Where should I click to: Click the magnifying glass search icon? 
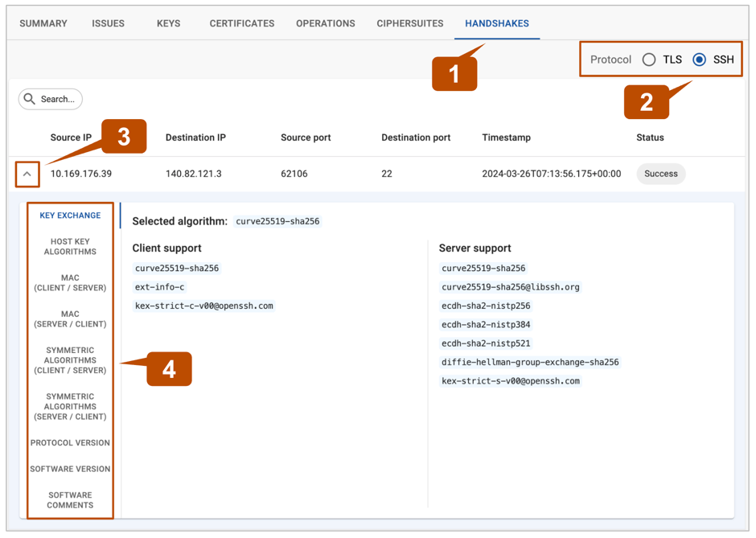pyautogui.click(x=30, y=99)
